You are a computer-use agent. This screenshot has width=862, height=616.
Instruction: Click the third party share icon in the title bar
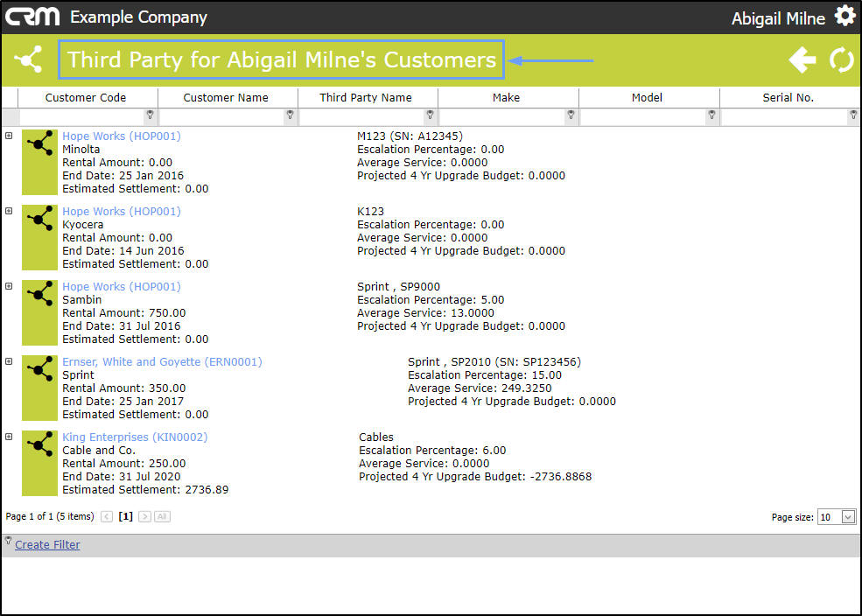pos(29,59)
